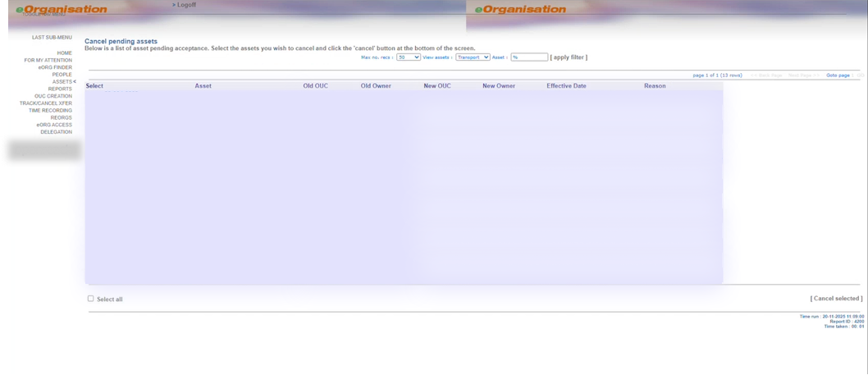
Task: Expand the View assets Transport dropdown
Action: [473, 57]
